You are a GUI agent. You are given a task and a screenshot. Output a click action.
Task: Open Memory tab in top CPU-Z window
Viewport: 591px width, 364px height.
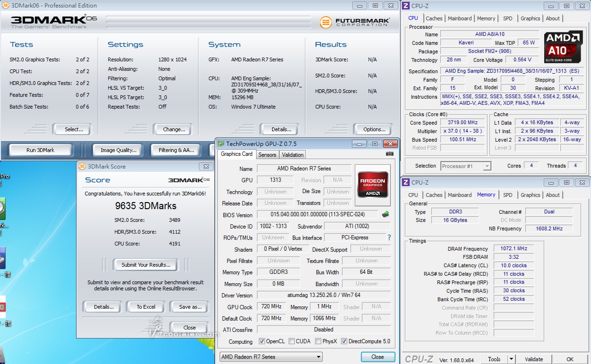486,18
